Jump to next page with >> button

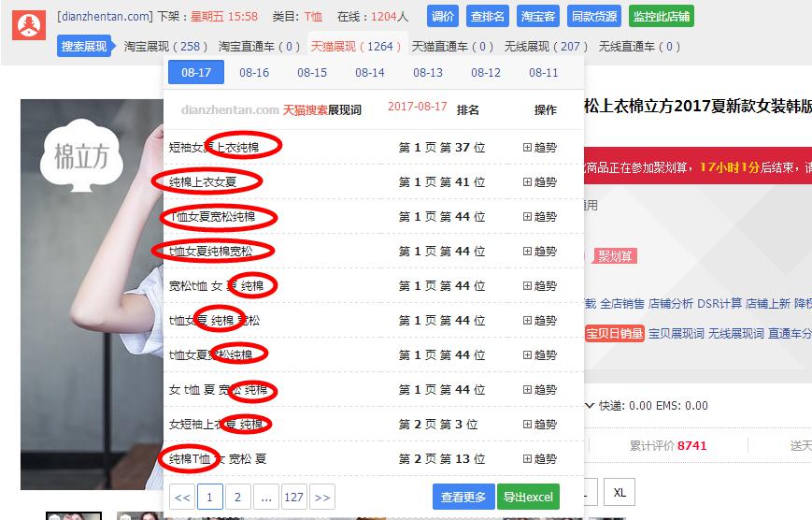coord(321,498)
